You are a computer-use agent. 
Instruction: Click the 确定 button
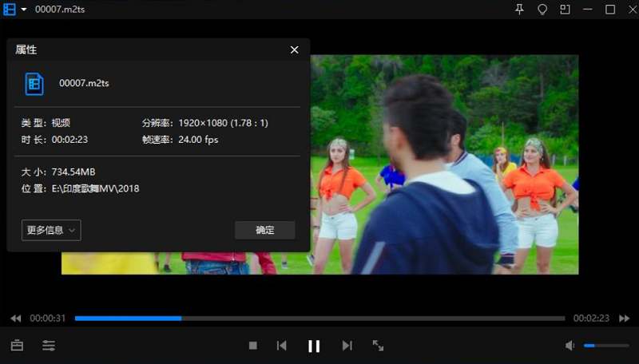(264, 230)
